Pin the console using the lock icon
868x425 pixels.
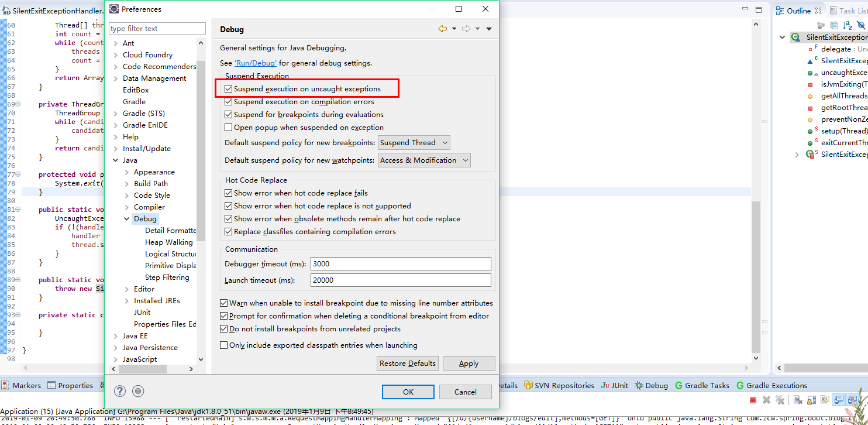click(811, 400)
